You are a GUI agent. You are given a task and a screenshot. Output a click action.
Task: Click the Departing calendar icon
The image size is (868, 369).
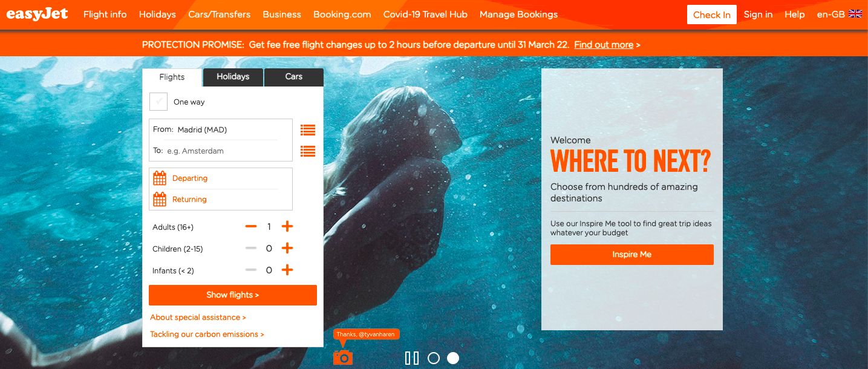pyautogui.click(x=160, y=178)
